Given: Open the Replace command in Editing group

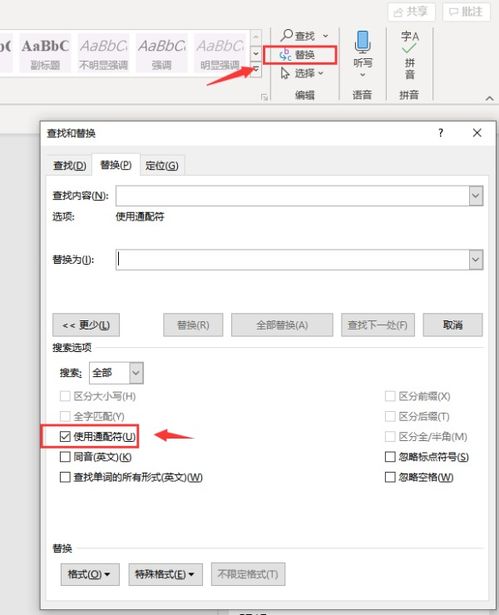Looking at the screenshot, I should pyautogui.click(x=300, y=55).
